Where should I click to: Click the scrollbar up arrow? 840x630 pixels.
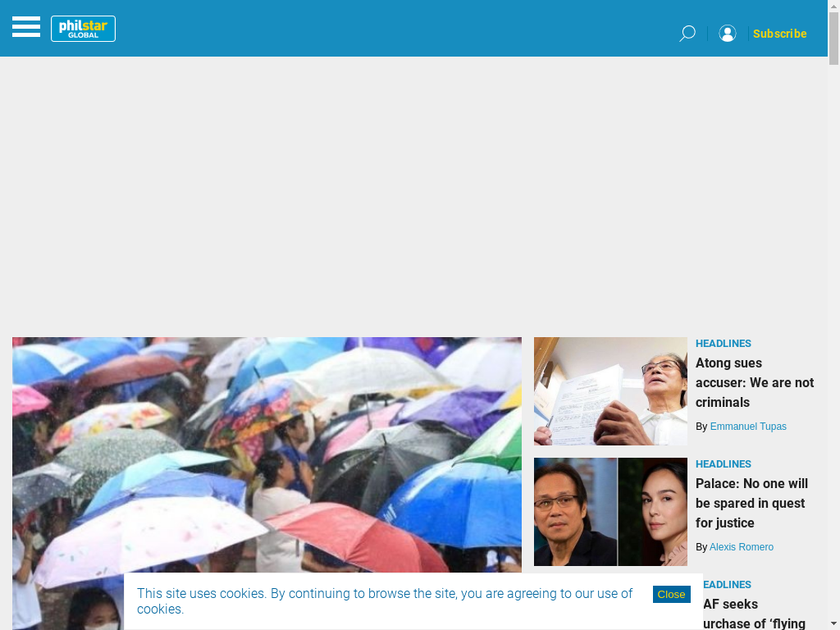point(833,6)
